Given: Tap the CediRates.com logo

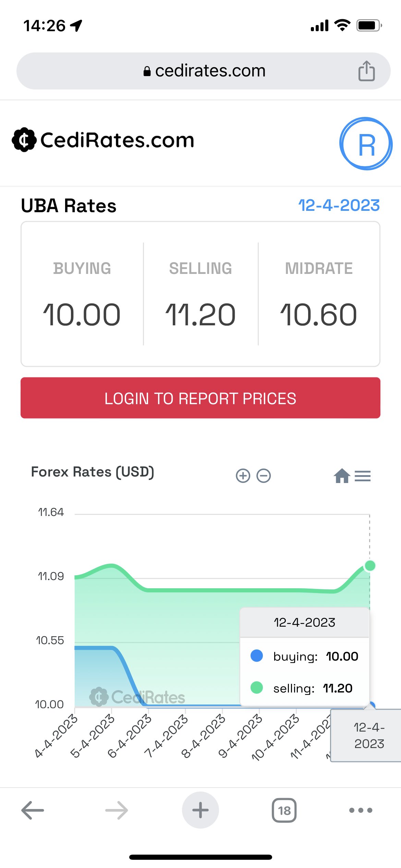Looking at the screenshot, I should click(x=103, y=140).
